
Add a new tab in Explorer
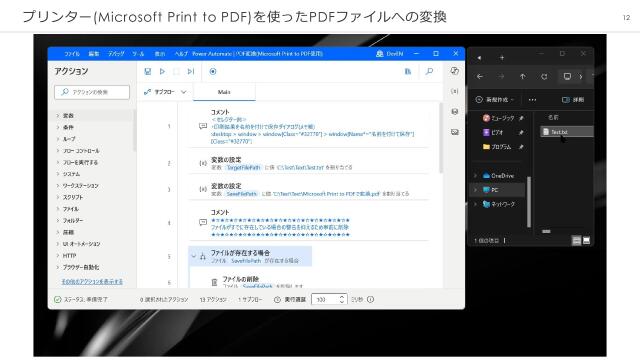pyautogui.click(x=502, y=58)
